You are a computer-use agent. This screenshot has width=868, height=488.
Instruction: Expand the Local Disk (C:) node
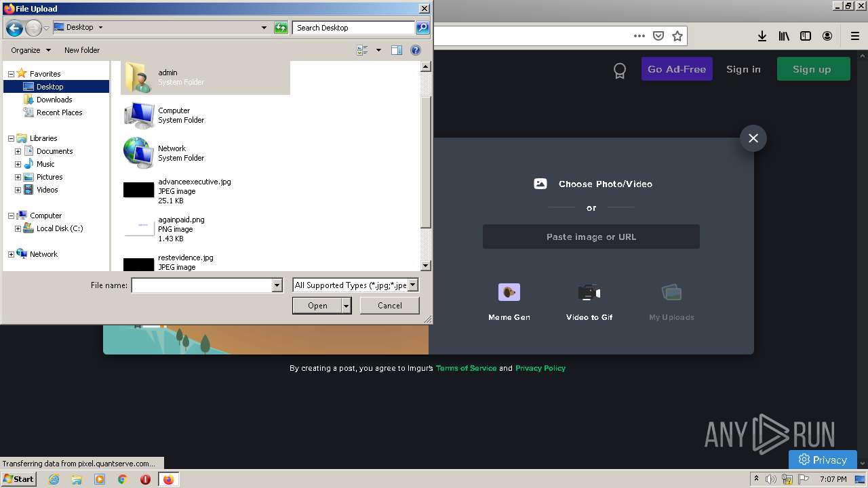[x=18, y=228]
